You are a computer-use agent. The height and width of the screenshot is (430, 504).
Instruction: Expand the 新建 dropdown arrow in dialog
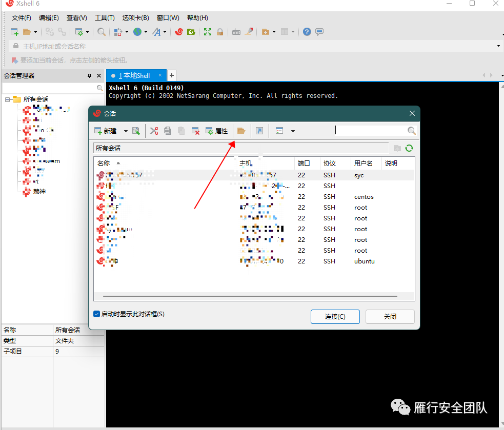click(x=126, y=131)
